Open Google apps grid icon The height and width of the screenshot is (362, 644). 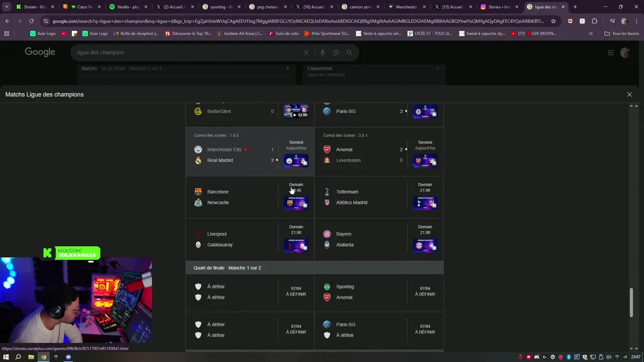coord(610,52)
